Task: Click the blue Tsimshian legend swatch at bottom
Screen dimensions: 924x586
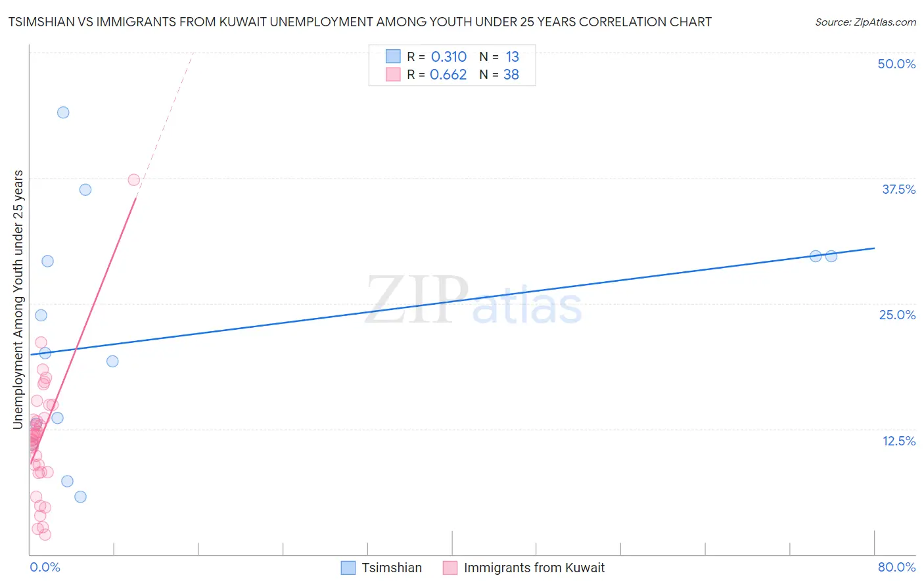Action: pos(348,568)
